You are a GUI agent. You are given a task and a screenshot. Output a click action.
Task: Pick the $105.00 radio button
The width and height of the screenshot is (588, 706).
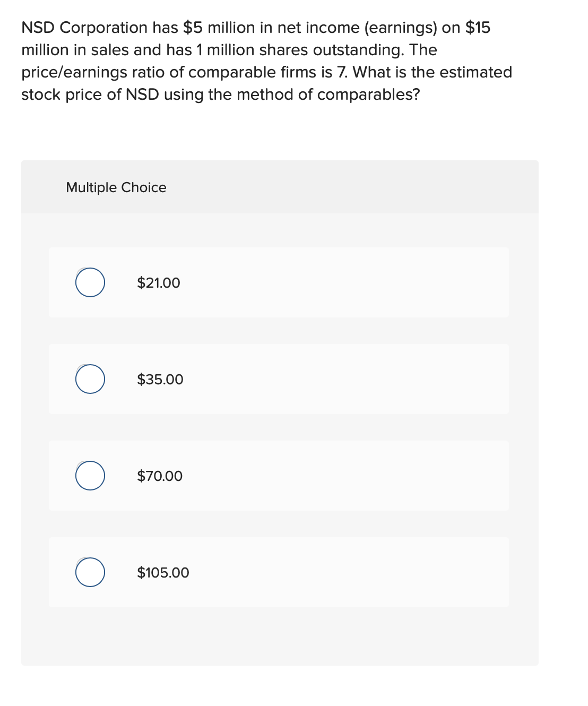tap(90, 572)
